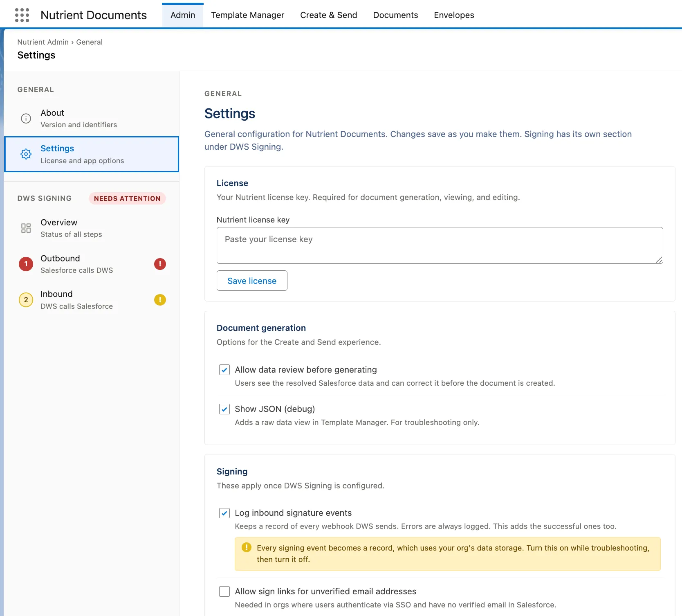Click the 'Version and identifiers' subtitle
Screen dimensions: 682x616
coord(79,125)
